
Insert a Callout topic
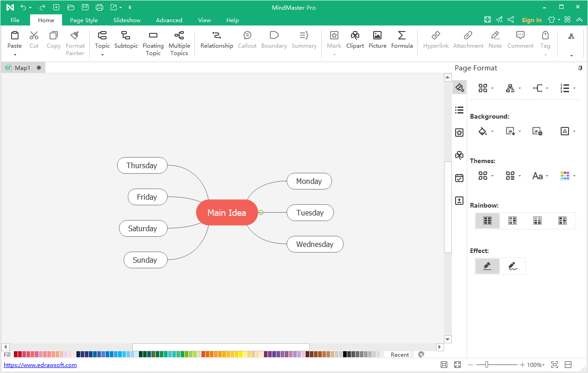(x=247, y=39)
